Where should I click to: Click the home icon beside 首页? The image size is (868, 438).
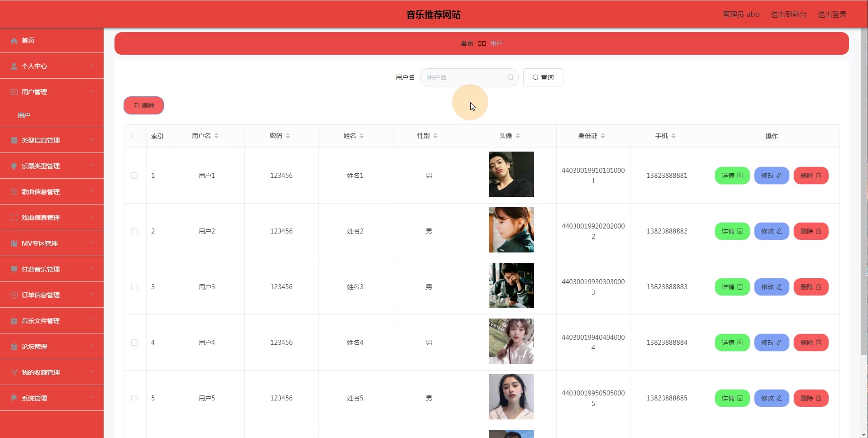tap(14, 41)
